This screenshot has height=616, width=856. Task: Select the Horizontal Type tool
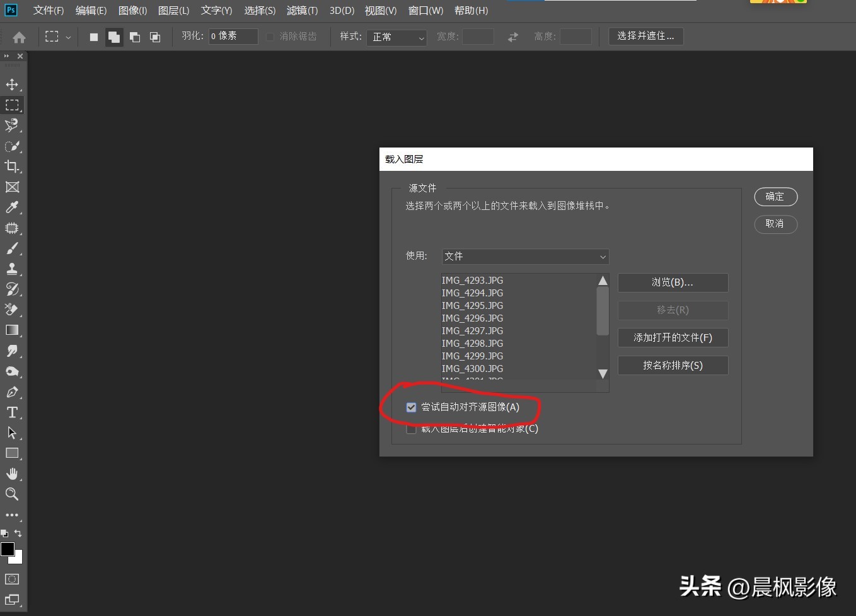pyautogui.click(x=12, y=412)
